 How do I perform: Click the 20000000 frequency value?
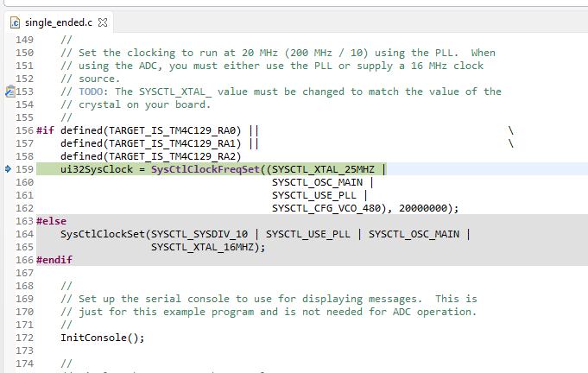pyautogui.click(x=423, y=208)
